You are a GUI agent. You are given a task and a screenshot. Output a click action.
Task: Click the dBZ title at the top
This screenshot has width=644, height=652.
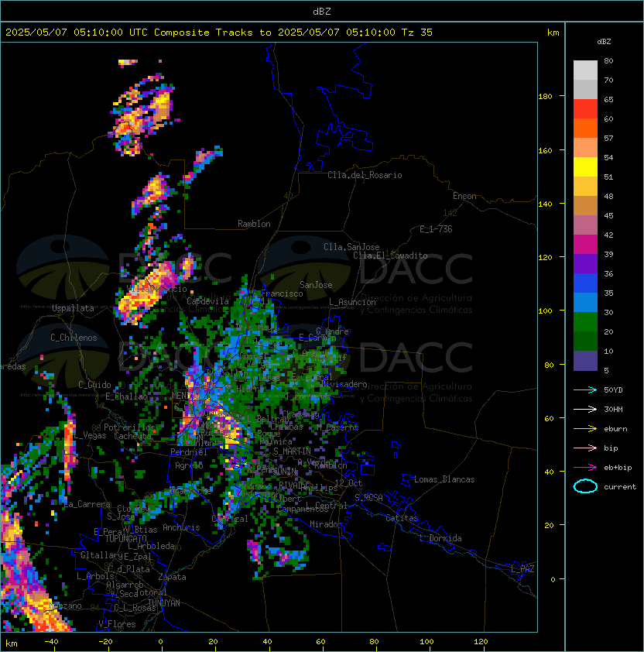click(x=322, y=12)
